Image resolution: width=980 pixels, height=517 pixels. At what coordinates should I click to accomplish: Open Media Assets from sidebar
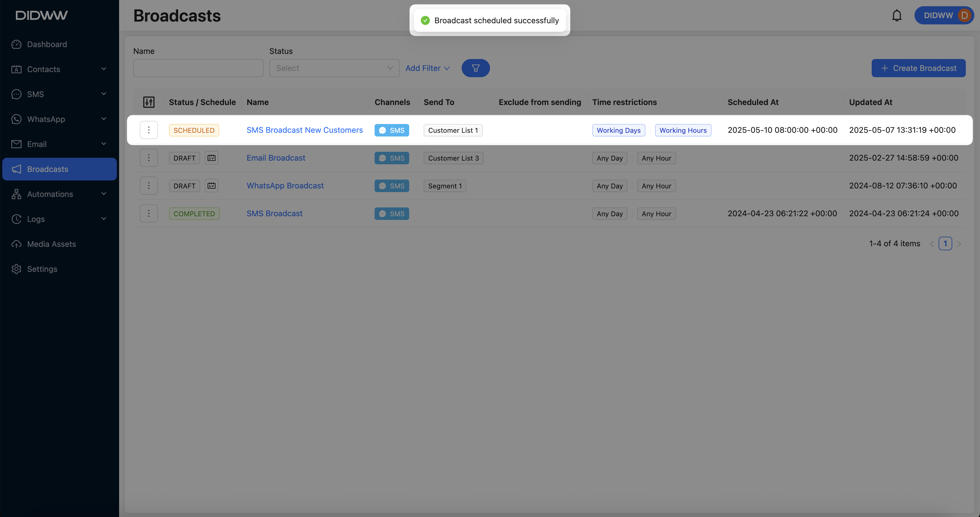[x=51, y=244]
